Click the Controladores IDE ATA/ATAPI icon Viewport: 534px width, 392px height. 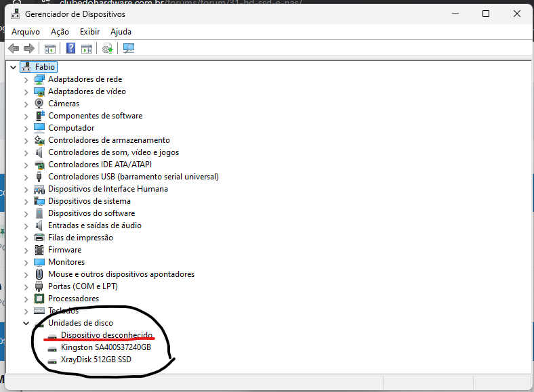point(39,165)
